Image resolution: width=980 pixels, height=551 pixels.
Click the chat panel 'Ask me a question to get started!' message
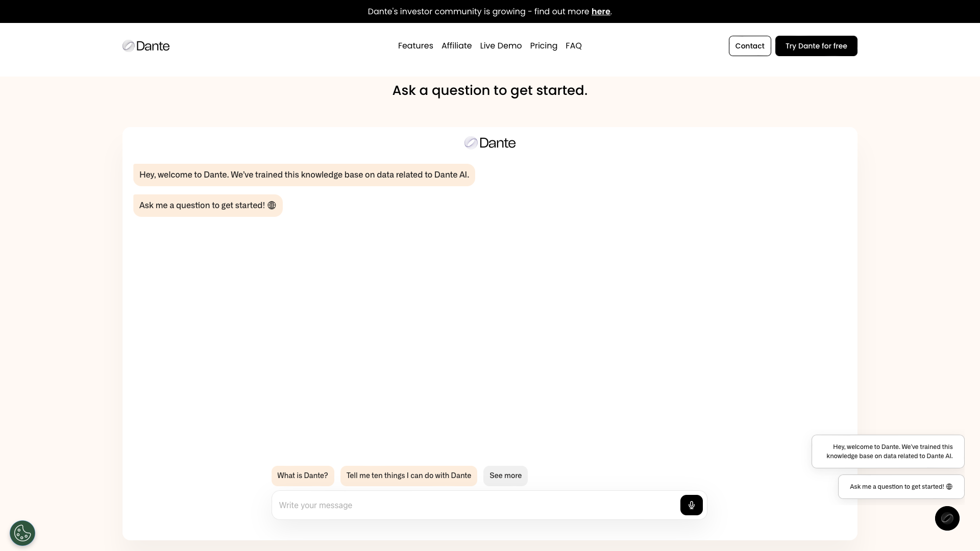[x=208, y=206]
